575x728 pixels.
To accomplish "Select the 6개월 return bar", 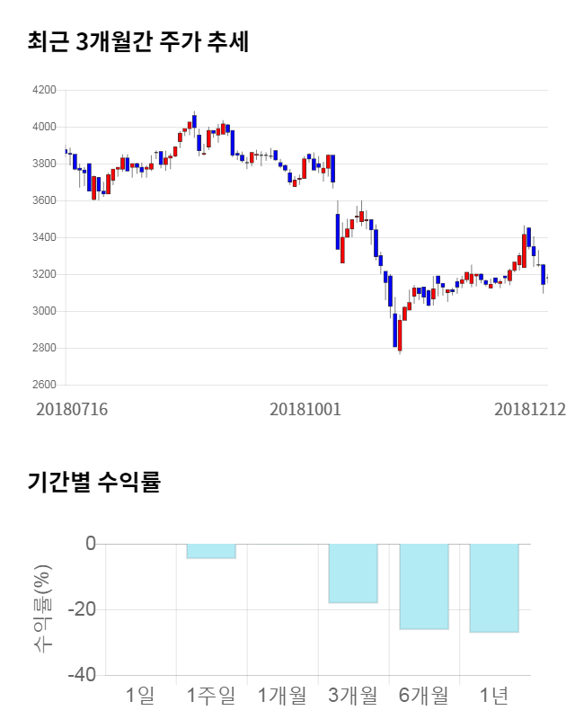I will 424,586.
